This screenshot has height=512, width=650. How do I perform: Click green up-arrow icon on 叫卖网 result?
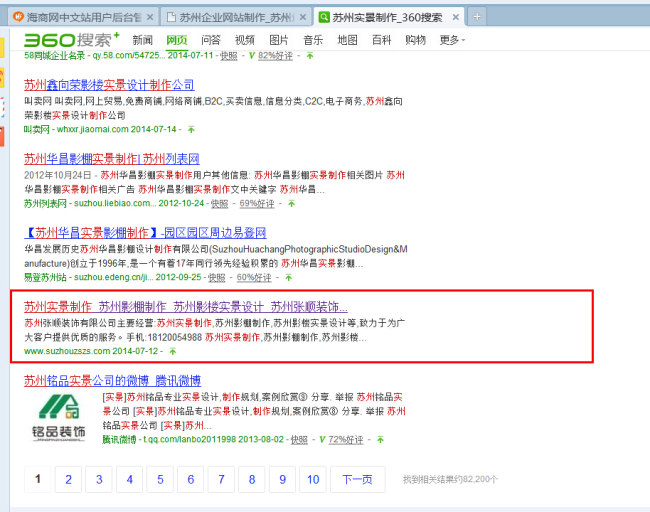pos(191,130)
